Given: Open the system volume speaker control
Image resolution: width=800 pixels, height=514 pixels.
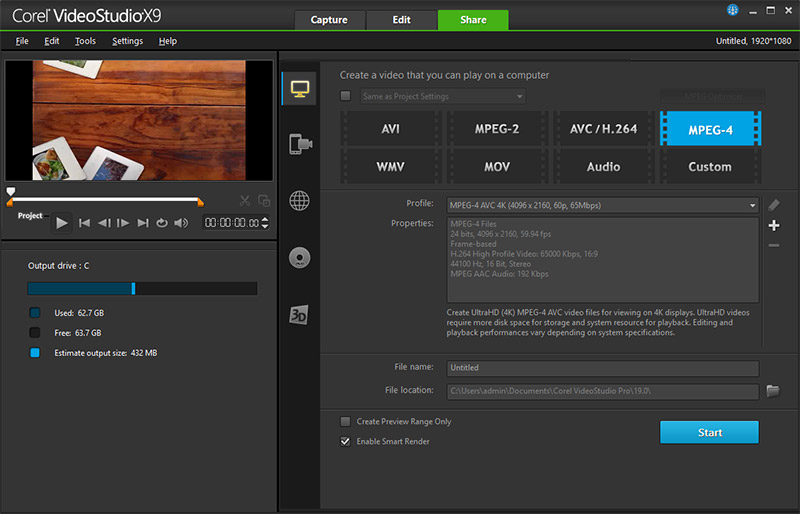Looking at the screenshot, I should (181, 223).
